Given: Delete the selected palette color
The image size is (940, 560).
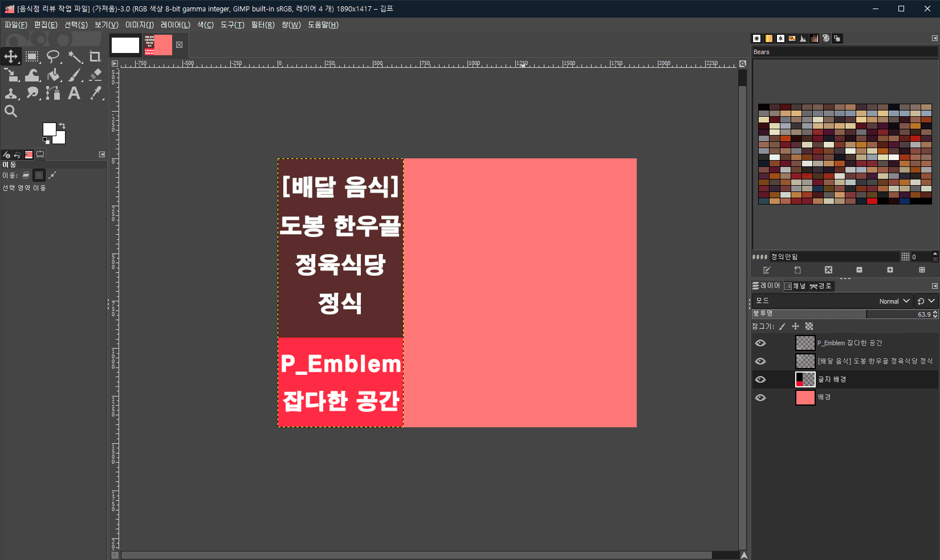Looking at the screenshot, I should tap(828, 270).
